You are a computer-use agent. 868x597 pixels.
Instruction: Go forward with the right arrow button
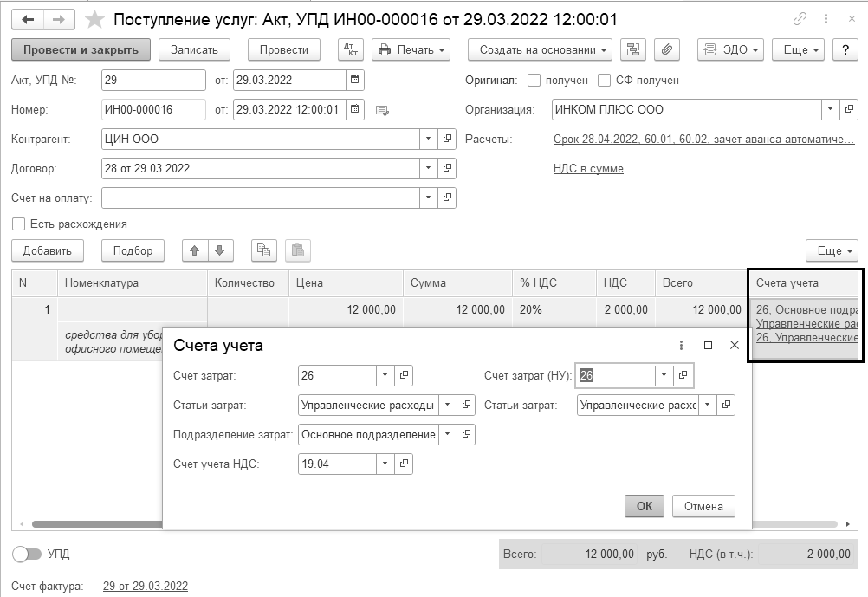59,20
